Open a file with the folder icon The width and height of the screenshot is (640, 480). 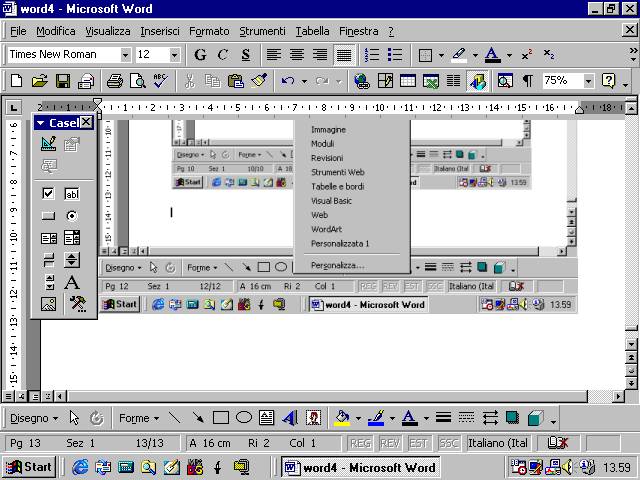point(40,81)
